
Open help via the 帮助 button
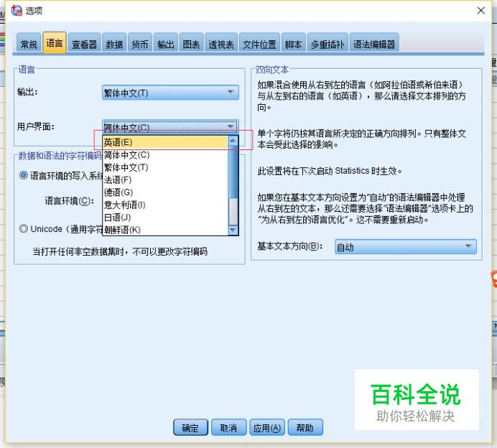click(305, 427)
